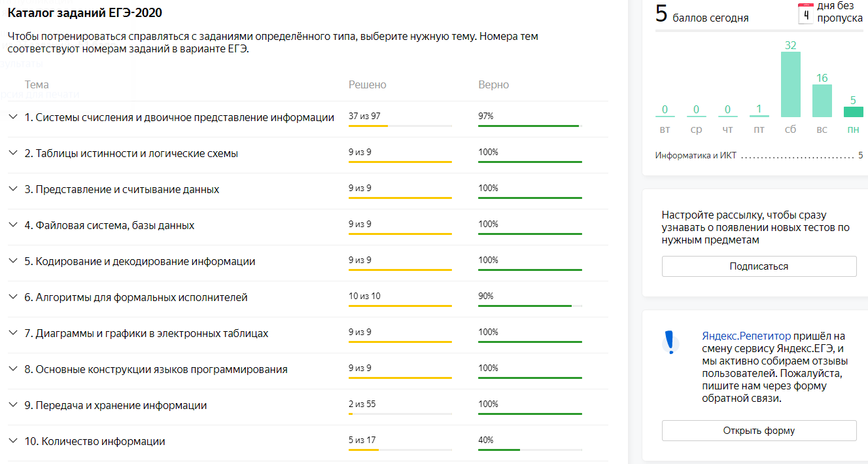The height and width of the screenshot is (464, 868).
Task: Select Monday bar labeled пн
Action: (x=853, y=112)
